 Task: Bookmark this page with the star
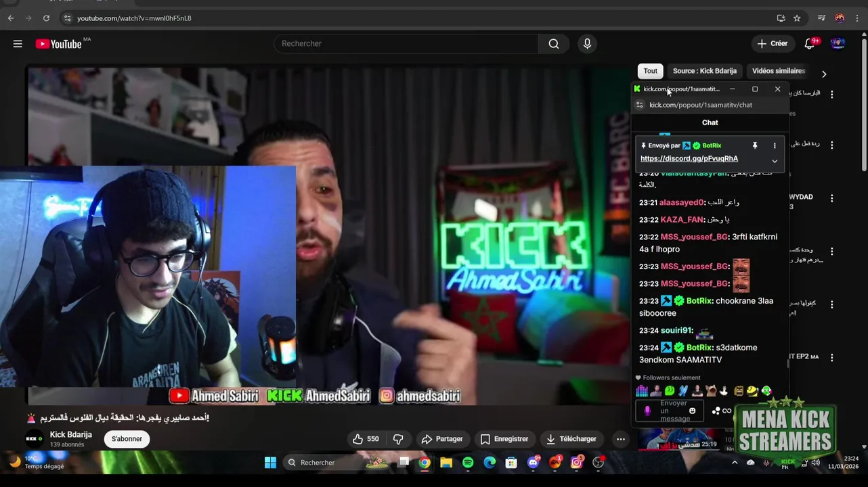[x=797, y=18]
